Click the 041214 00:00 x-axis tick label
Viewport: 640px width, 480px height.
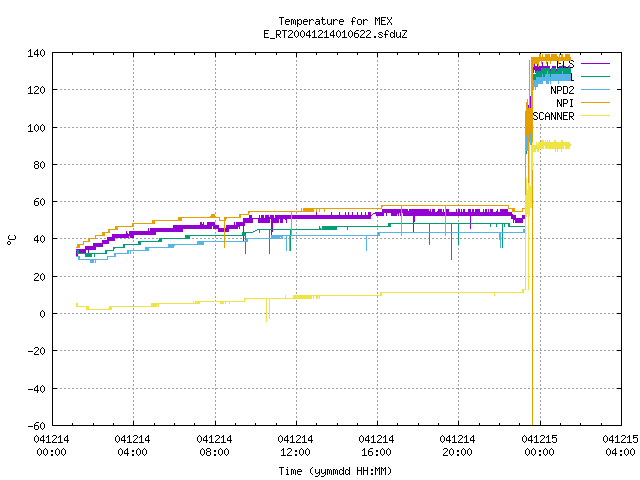pos(51,446)
